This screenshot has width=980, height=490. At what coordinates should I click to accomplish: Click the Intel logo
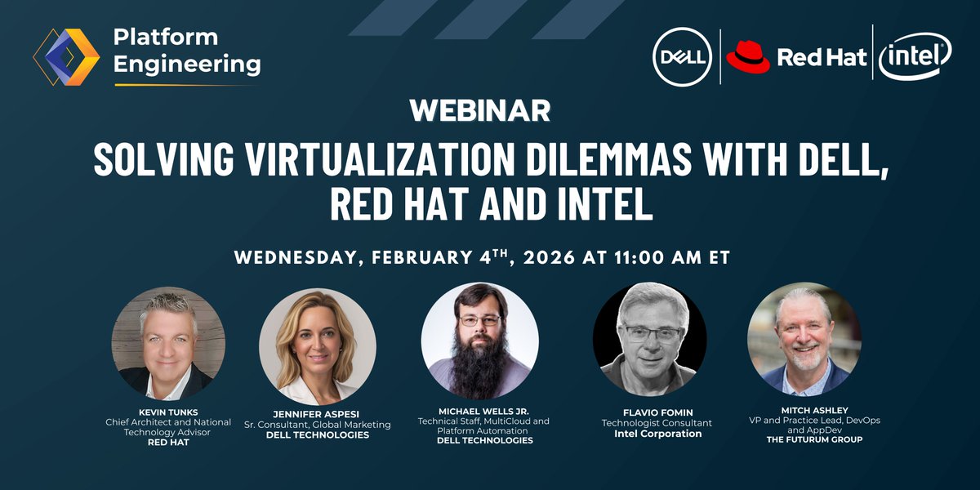pos(915,56)
